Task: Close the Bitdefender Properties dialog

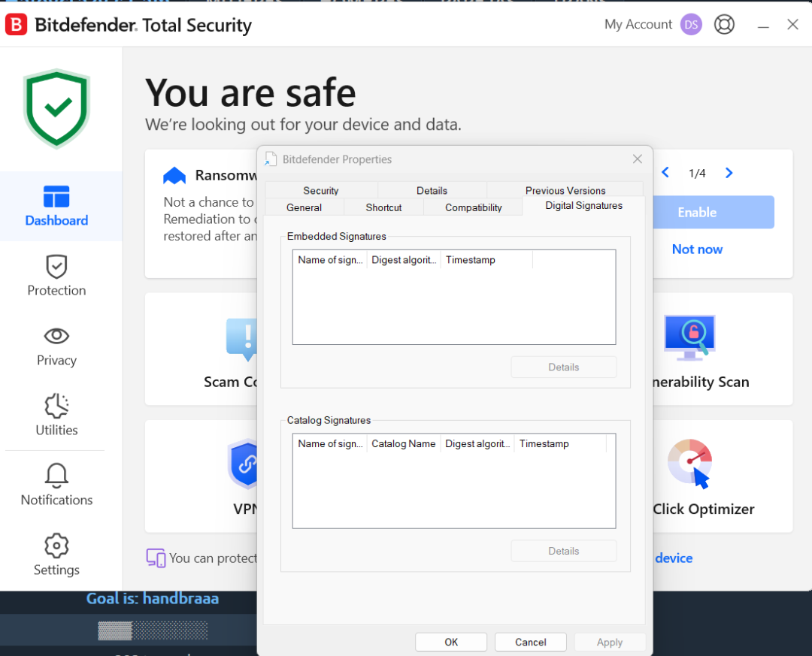Action: [x=638, y=159]
